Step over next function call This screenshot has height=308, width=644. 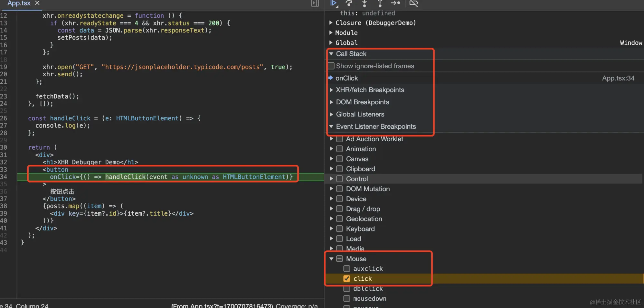[x=349, y=3]
